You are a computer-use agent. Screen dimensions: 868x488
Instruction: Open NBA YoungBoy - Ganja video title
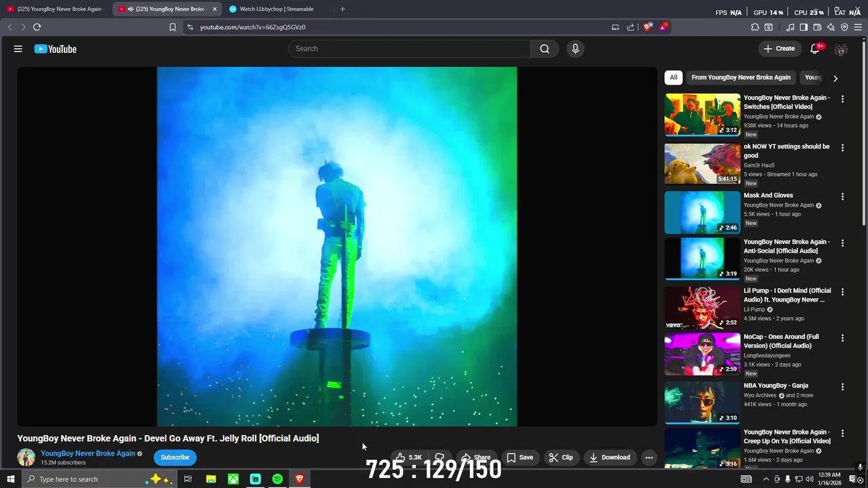(x=776, y=386)
